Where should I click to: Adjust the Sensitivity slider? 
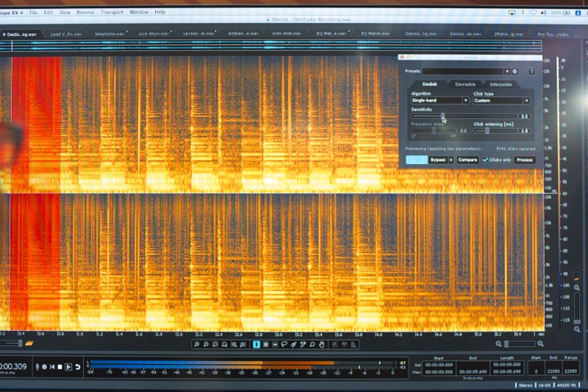click(443, 116)
